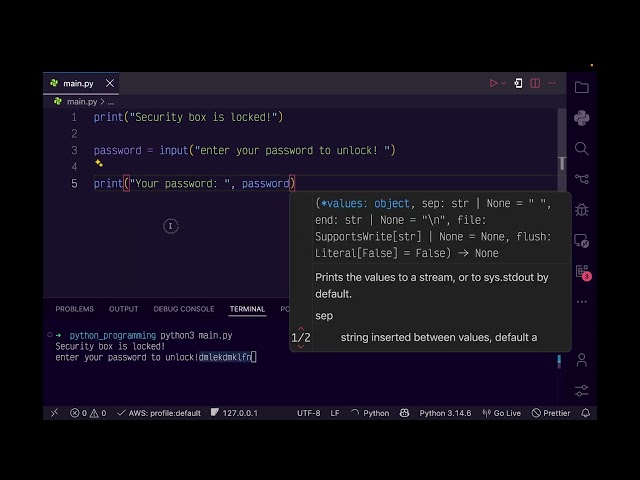Click into the terminal input after dmlekdmklfn
The height and width of the screenshot is (480, 640).
(x=253, y=357)
